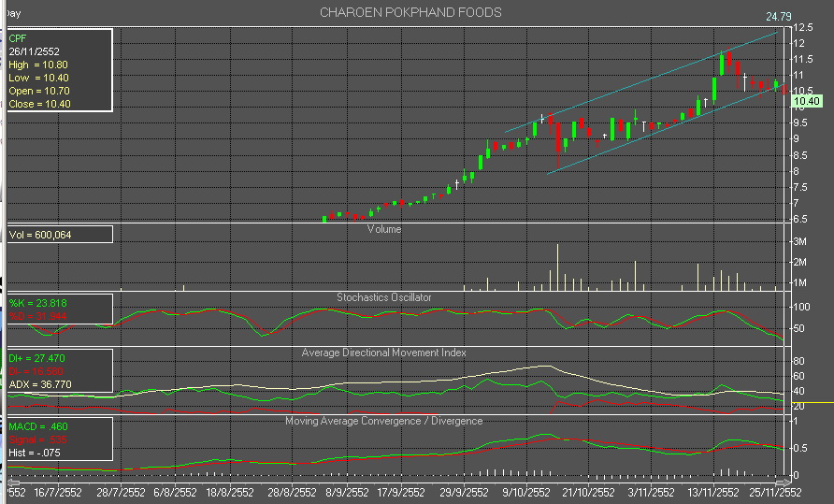Click the Average Directional Movement Index heading
Image resolution: width=834 pixels, height=504 pixels.
[x=384, y=353]
